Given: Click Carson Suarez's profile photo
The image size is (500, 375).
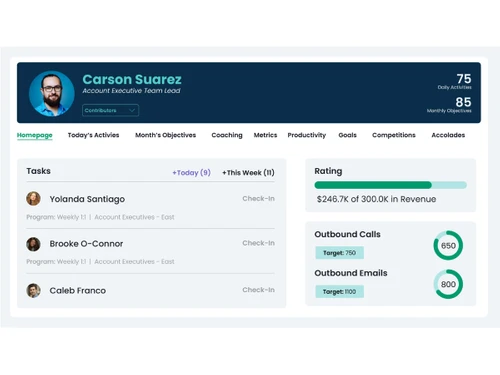Looking at the screenshot, I should click(52, 93).
